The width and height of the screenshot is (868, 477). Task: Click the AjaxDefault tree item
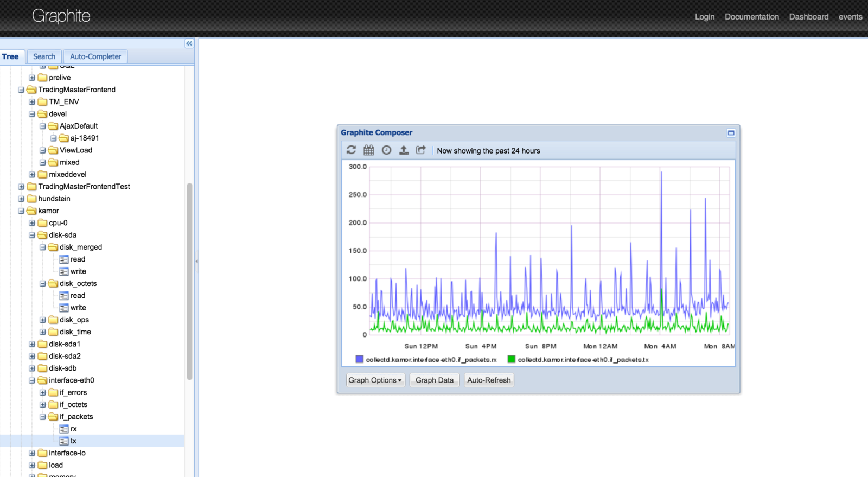[x=79, y=126]
